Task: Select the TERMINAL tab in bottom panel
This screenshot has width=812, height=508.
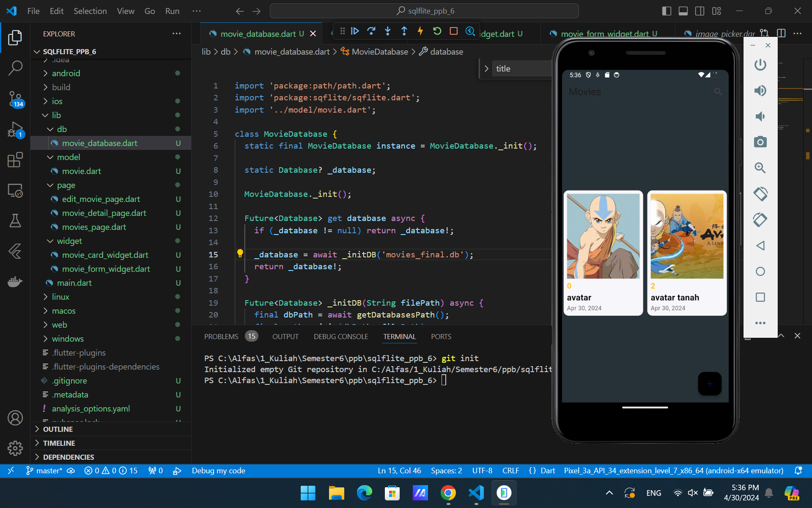Action: (399, 336)
